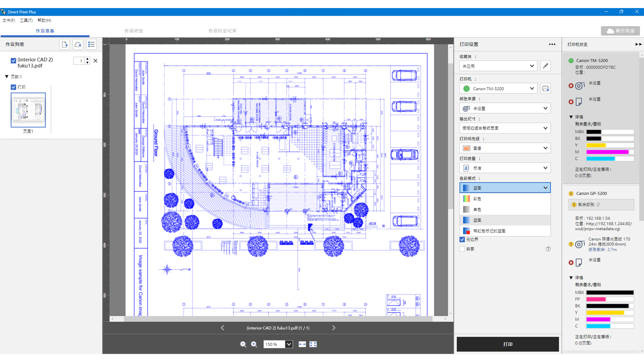Open the 工具(T) menu
Viewport: 644px width, 362px height.
pyautogui.click(x=26, y=20)
